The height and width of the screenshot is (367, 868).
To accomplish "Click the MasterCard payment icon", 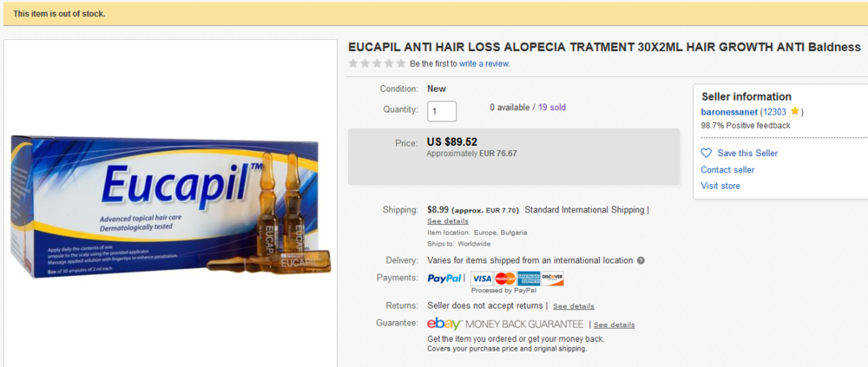I will 505,279.
